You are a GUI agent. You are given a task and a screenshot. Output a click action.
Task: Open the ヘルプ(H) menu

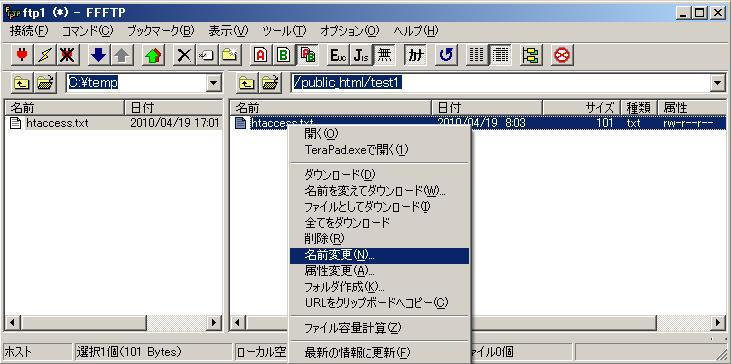(416, 31)
